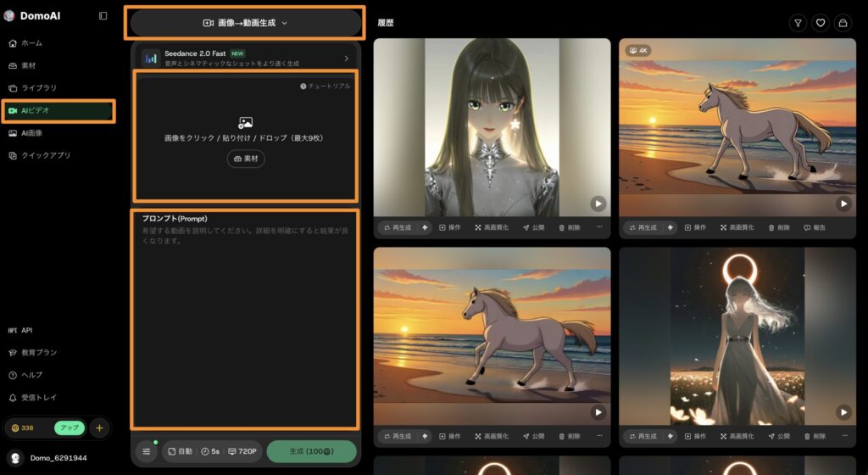Click 高画質化 under the galloping horse video

[x=492, y=436]
